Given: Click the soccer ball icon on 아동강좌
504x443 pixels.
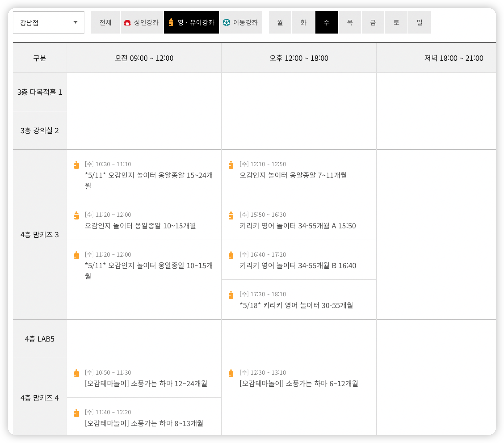Looking at the screenshot, I should [x=226, y=22].
